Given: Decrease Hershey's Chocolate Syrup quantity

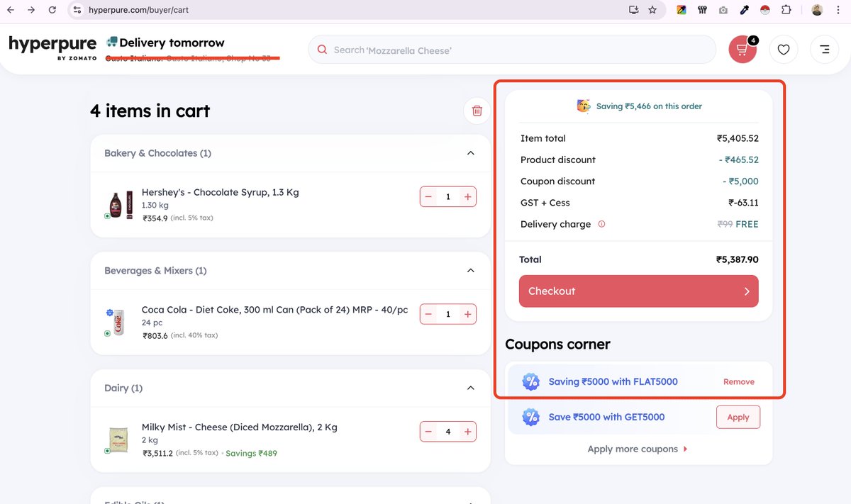Looking at the screenshot, I should [x=428, y=196].
